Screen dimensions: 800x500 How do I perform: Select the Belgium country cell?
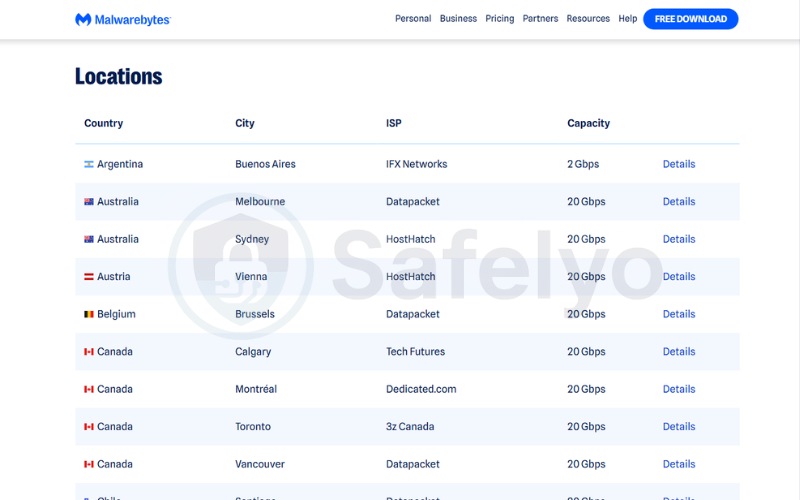116,314
